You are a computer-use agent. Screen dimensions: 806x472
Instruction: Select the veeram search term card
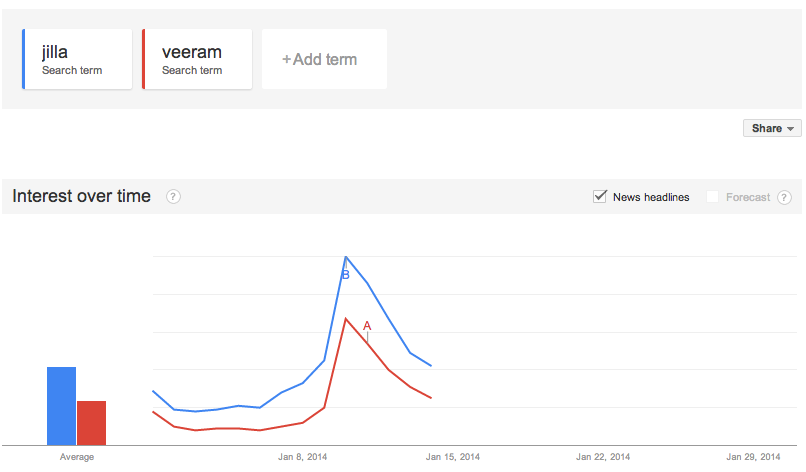click(198, 59)
